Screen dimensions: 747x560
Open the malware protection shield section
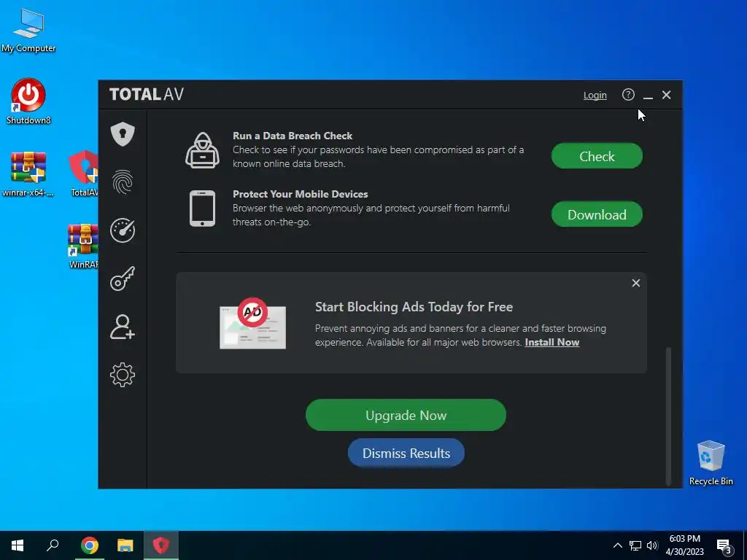[123, 134]
